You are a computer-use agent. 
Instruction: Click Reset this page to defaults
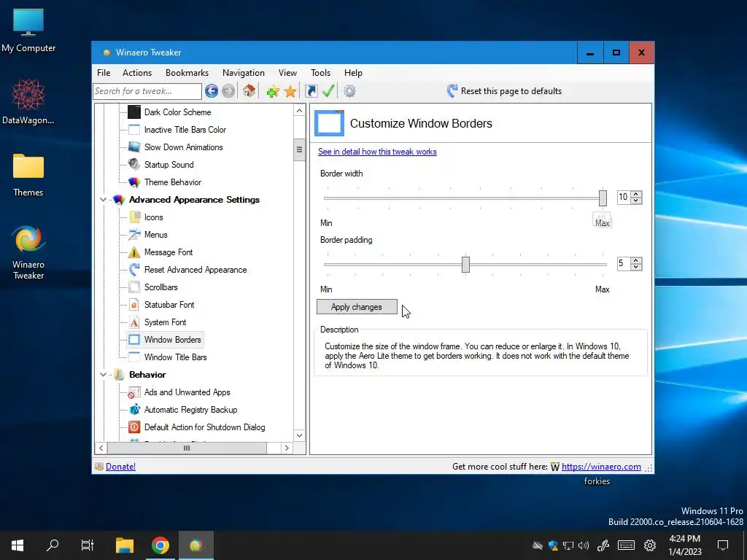click(504, 91)
